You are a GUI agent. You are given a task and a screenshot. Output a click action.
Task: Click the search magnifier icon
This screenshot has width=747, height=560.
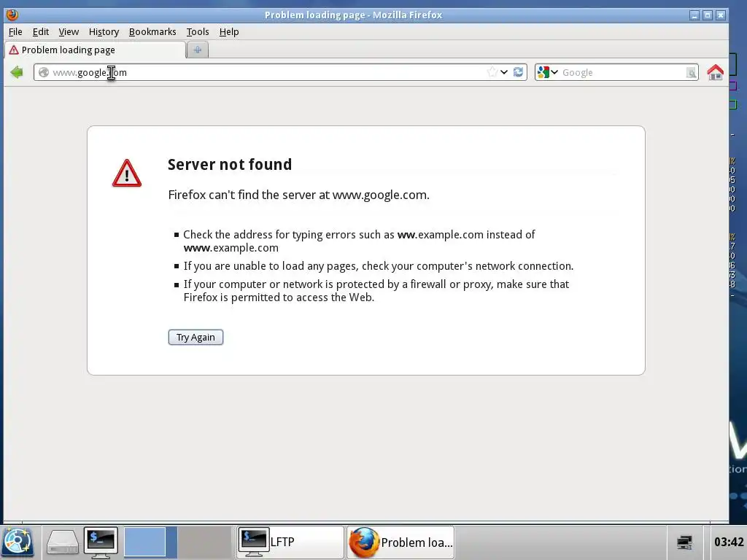[691, 72]
